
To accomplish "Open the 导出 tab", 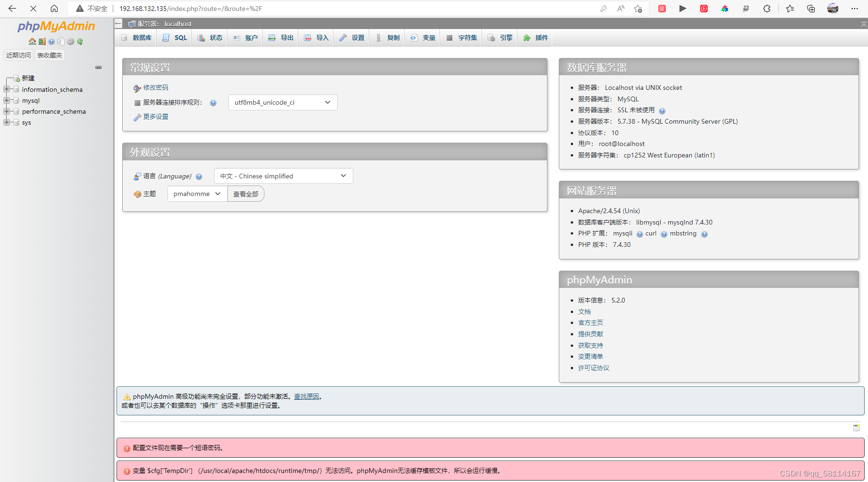I will pos(281,38).
